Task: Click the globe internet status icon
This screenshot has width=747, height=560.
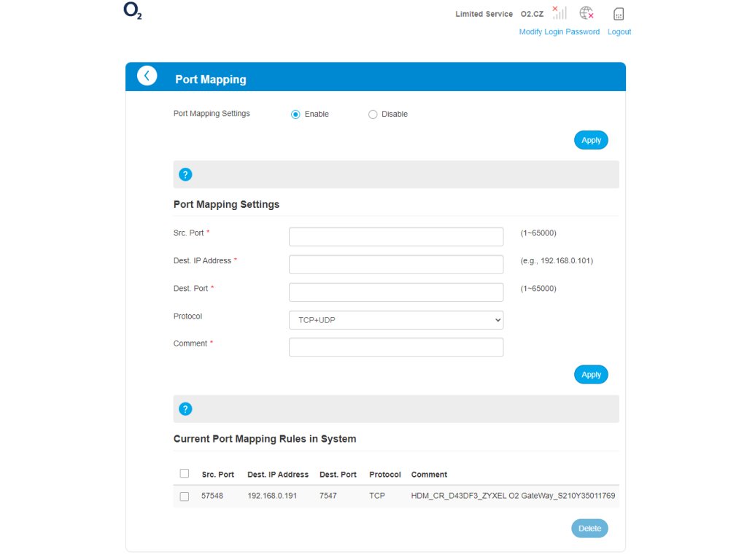Action: (x=586, y=13)
